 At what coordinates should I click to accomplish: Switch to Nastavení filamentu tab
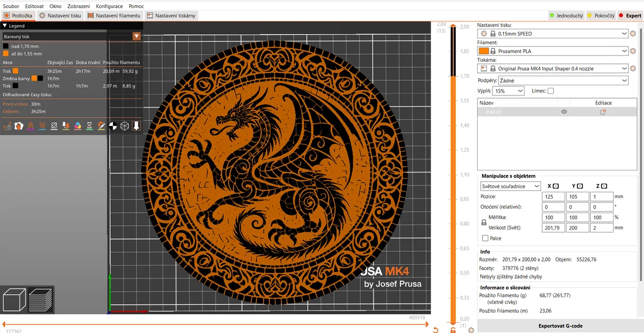(x=114, y=15)
